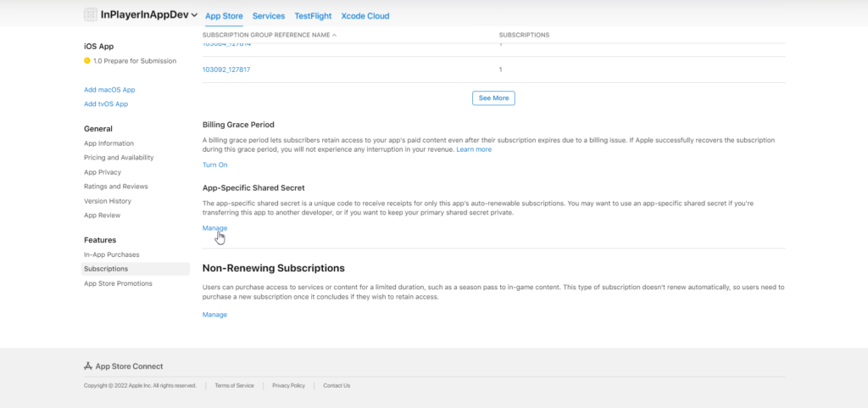This screenshot has height=408, width=868.
Task: View Version History
Action: [108, 201]
